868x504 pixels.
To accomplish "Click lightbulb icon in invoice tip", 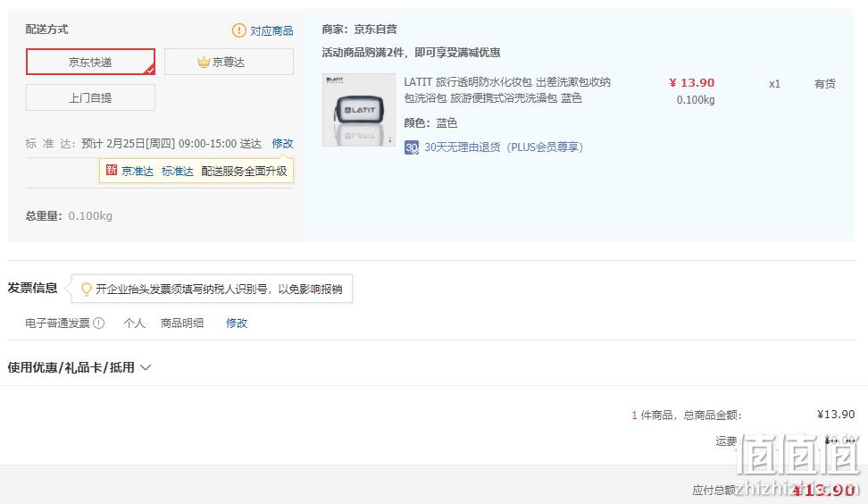I will tap(86, 290).
